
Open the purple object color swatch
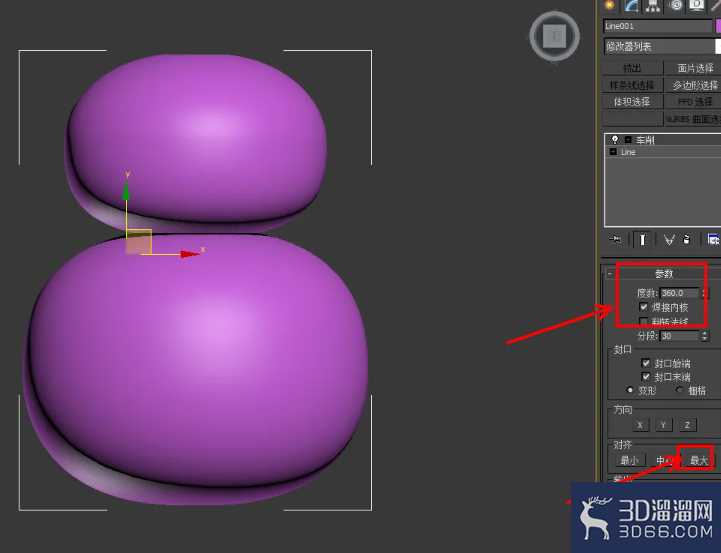[x=718, y=26]
